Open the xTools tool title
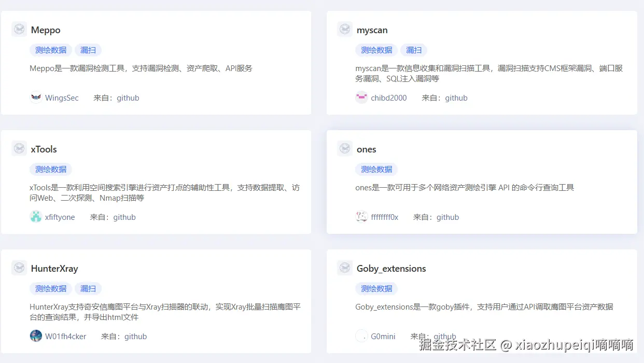 click(x=44, y=149)
